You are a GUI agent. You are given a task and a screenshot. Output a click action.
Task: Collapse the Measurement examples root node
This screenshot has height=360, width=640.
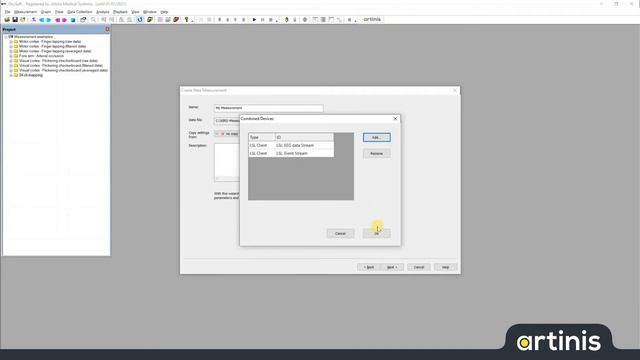(6, 37)
